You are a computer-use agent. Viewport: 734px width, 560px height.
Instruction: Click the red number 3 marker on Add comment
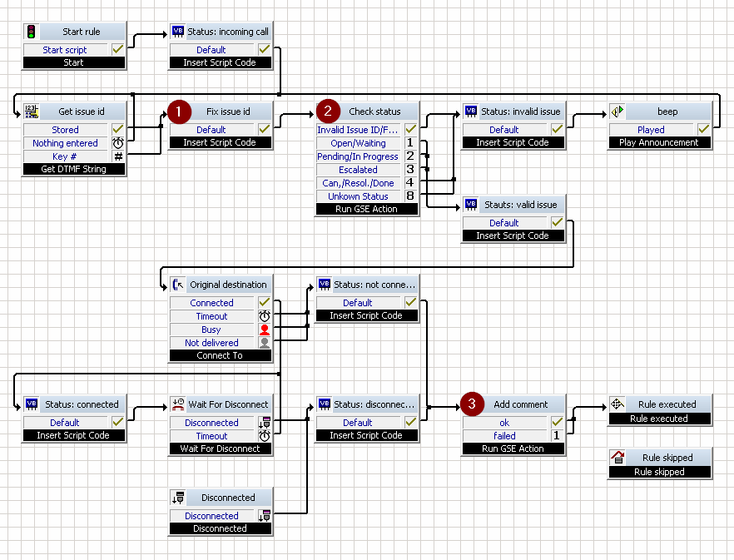click(x=473, y=404)
